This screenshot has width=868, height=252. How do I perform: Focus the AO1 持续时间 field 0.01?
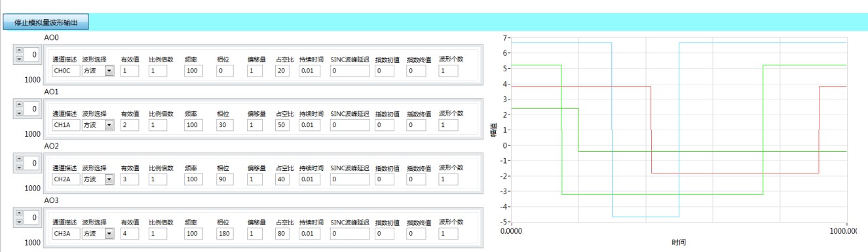tap(310, 125)
